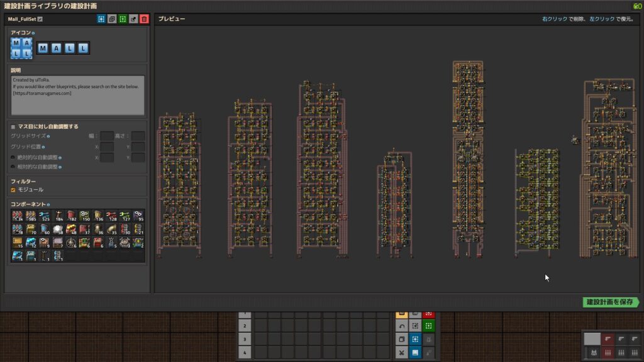The height and width of the screenshot is (362, 644).
Task: Click component icon with count 12
Action: [31, 243]
